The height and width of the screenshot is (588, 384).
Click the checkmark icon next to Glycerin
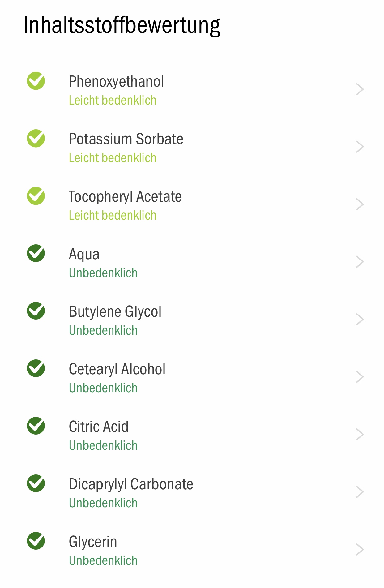click(36, 541)
